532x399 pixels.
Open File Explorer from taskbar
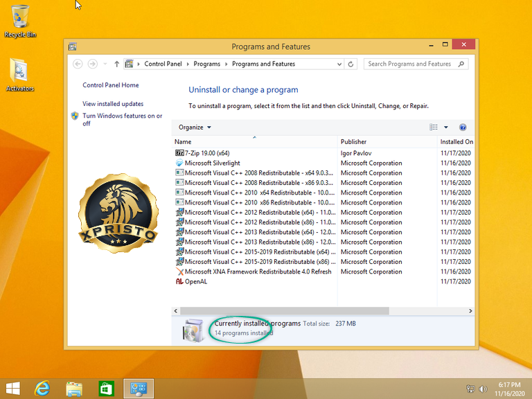tap(74, 389)
